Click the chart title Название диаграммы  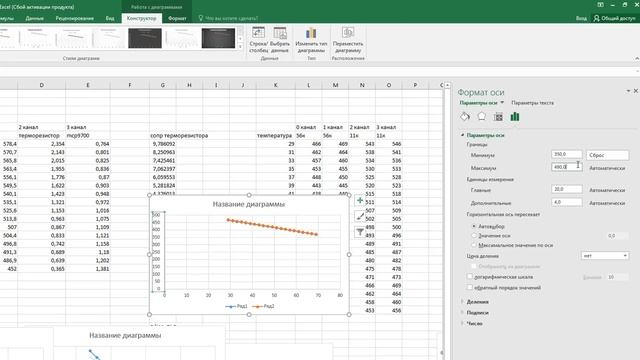point(249,204)
